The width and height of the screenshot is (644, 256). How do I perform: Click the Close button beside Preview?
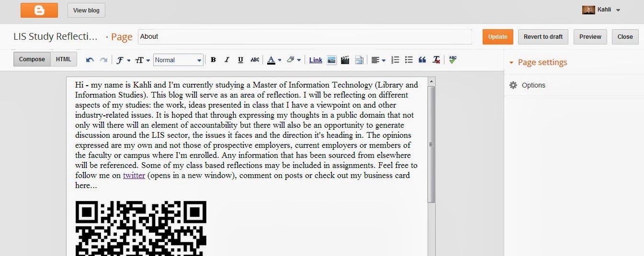[625, 37]
